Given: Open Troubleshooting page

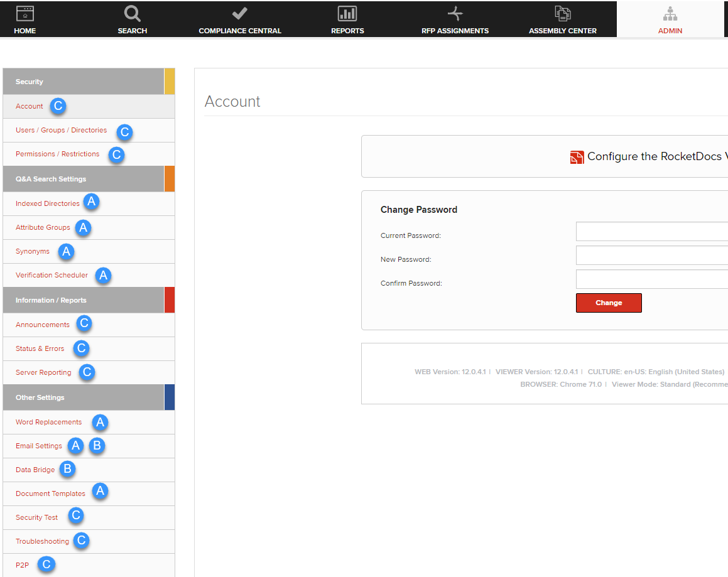Looking at the screenshot, I should [42, 541].
